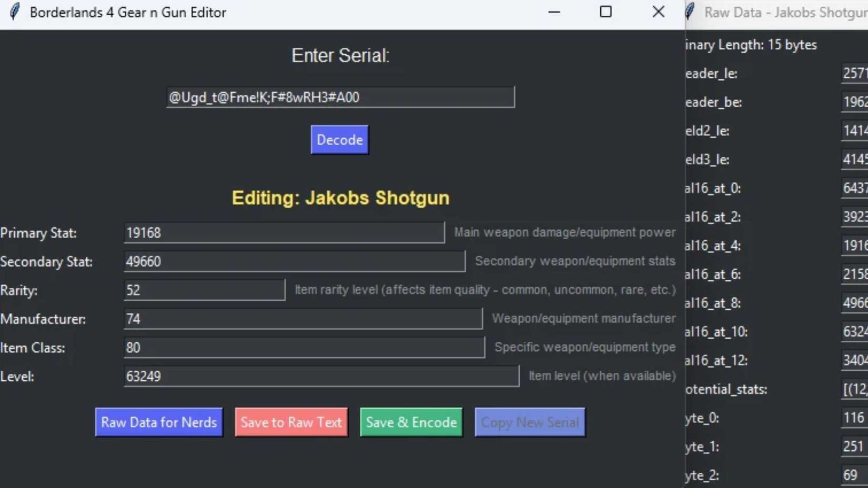Screen dimensions: 868x488
Task: Click Save to Raw Text button
Action: (x=291, y=422)
